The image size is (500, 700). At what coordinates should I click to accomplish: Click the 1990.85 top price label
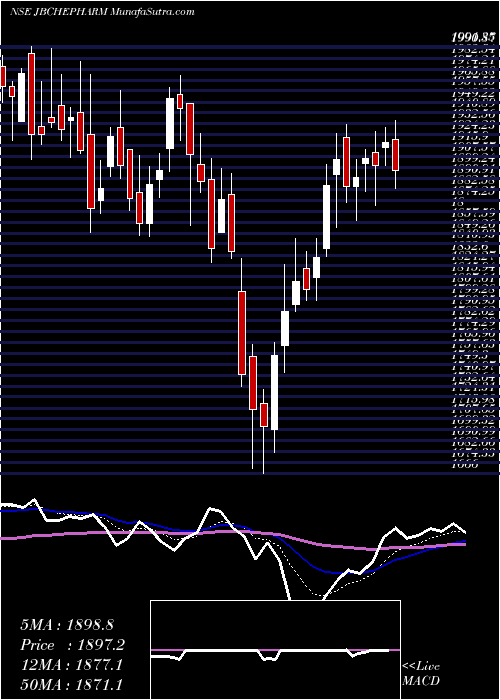472,39
